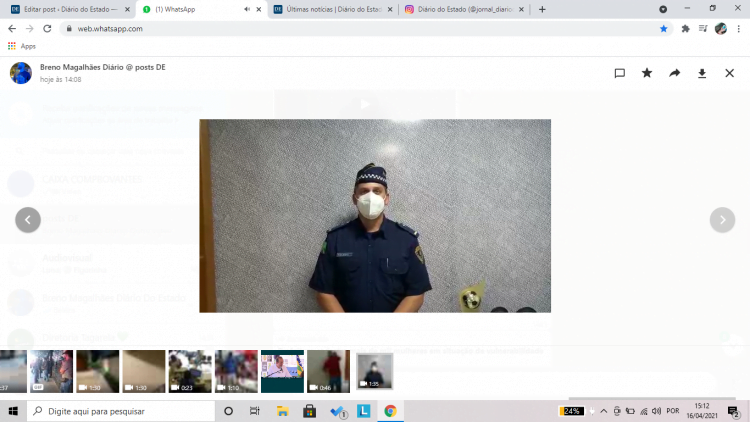Play the policeman video in the viewer
Image resolution: width=750 pixels, height=422 pixels.
[x=375, y=216]
